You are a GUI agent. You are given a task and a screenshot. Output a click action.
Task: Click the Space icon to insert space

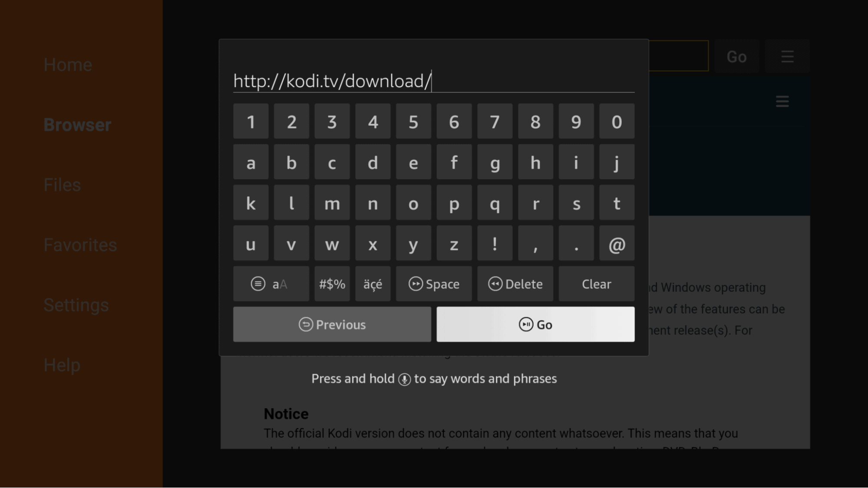(x=433, y=284)
